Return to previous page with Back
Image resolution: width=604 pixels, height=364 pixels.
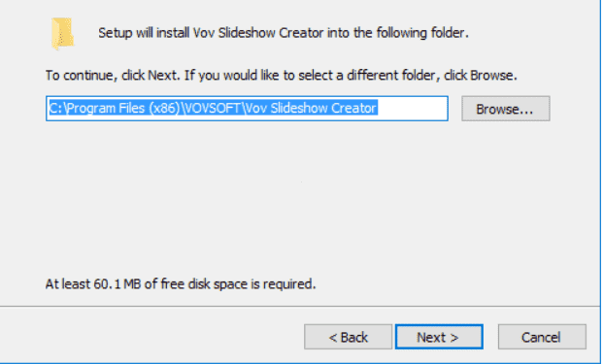click(348, 337)
